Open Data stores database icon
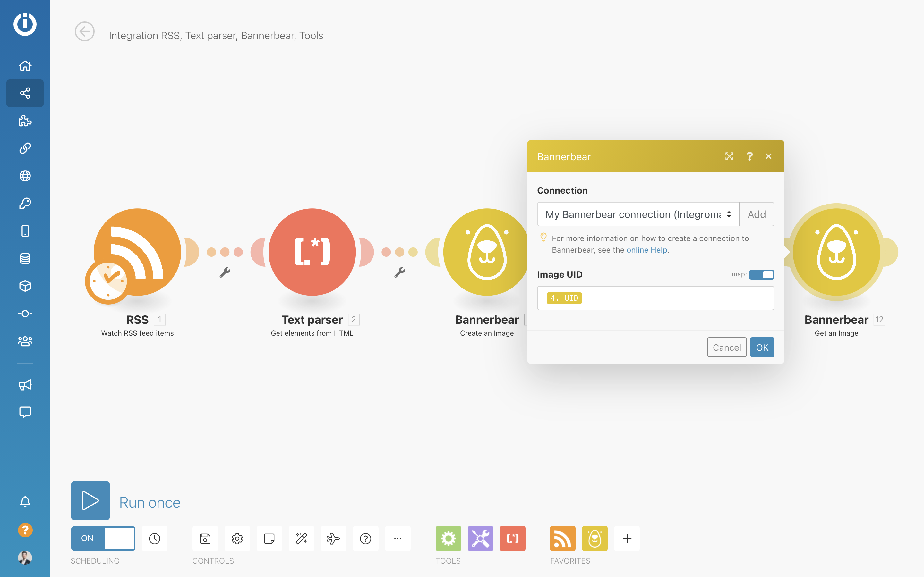Viewport: 924px width, 577px height. point(25,258)
